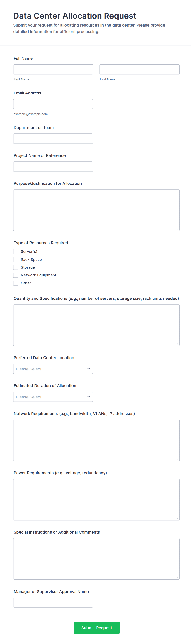Image resolution: width=191 pixels, height=644 pixels.
Task: Enable the Rack Space checkbox
Action: click(16, 260)
